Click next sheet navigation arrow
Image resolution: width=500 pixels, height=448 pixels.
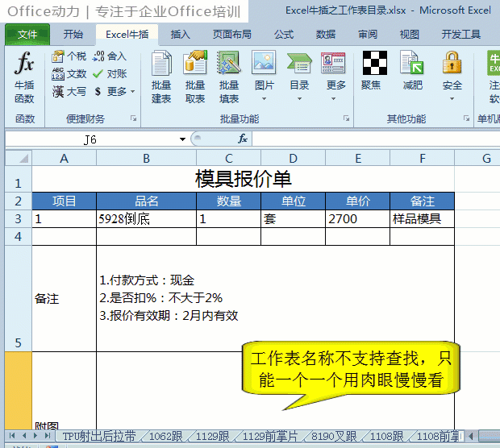pyautogui.click(x=35, y=436)
